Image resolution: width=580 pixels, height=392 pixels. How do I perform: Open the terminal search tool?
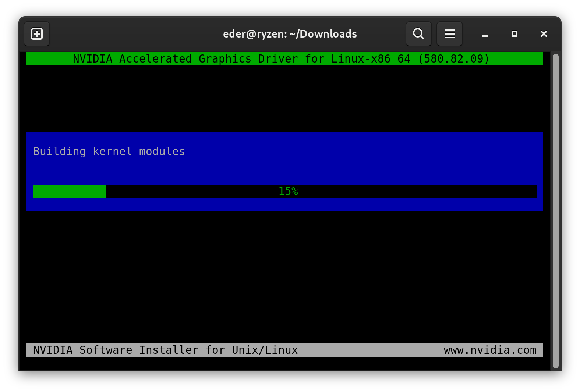click(418, 34)
